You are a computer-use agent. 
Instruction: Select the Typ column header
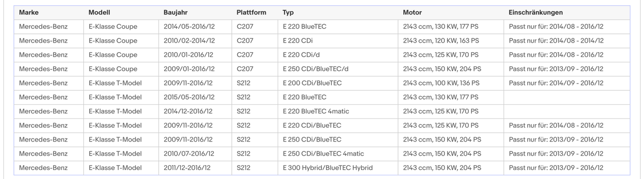288,12
